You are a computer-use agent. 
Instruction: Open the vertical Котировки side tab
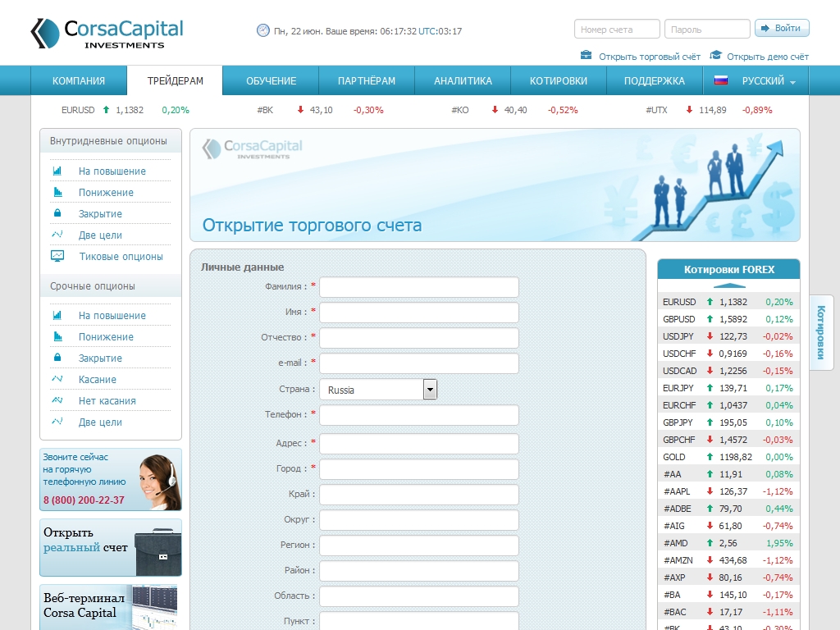pos(821,332)
